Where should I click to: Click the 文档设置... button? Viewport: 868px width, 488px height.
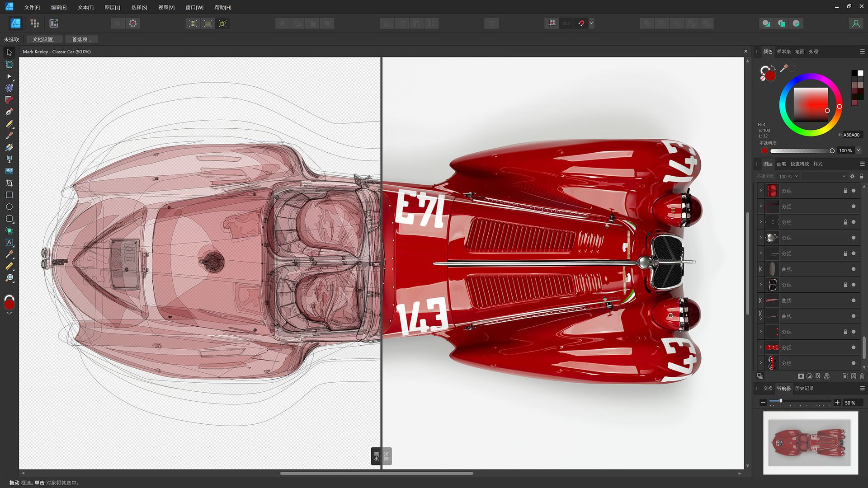click(44, 39)
